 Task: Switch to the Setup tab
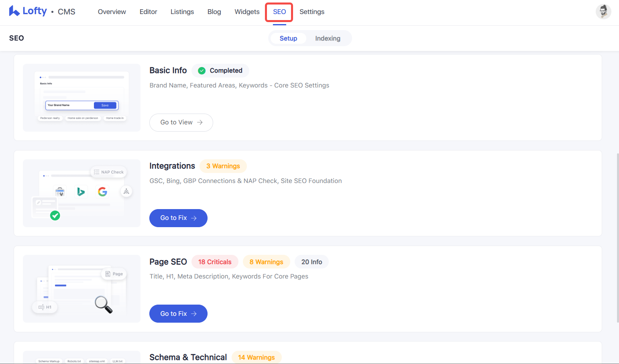pos(288,39)
